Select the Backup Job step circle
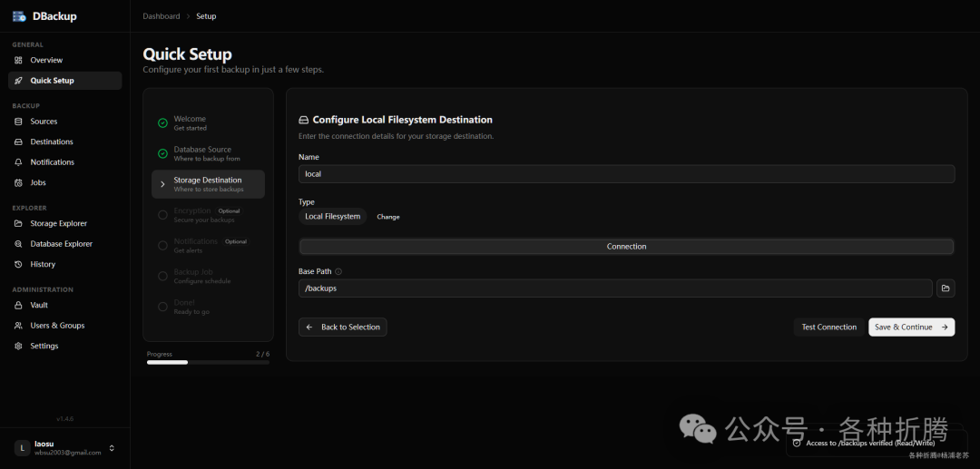The width and height of the screenshot is (980, 469). [163, 276]
